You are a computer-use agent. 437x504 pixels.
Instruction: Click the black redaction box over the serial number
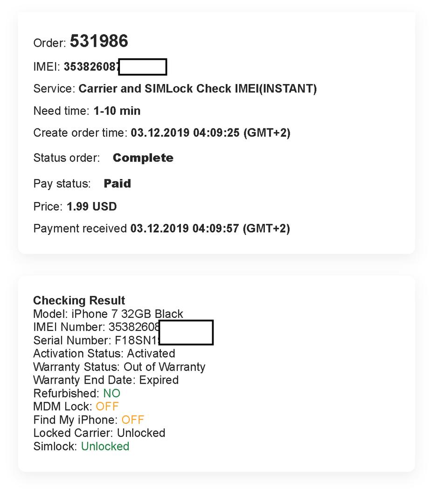click(x=186, y=332)
